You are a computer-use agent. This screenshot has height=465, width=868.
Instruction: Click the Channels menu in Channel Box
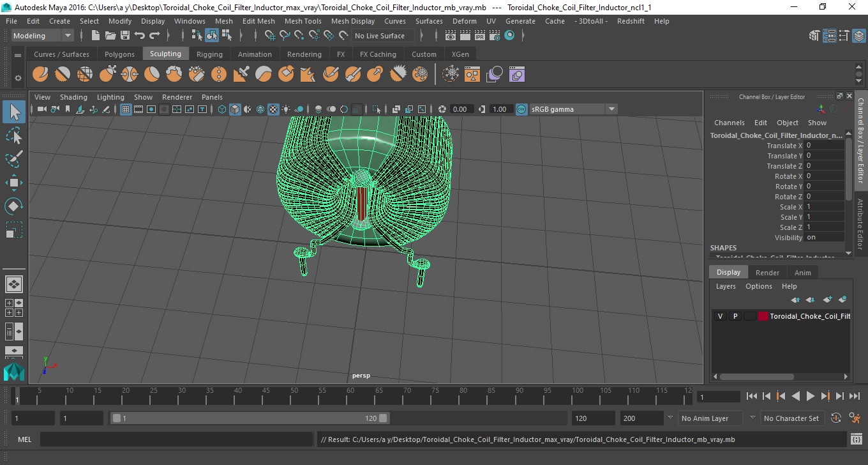tap(729, 123)
